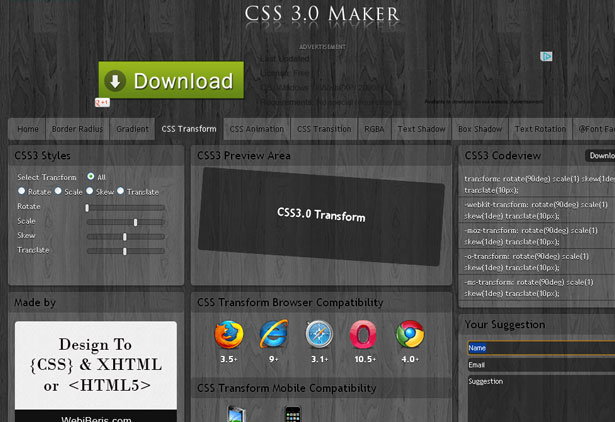
Task: Select the All transform radio button
Action: 91,176
